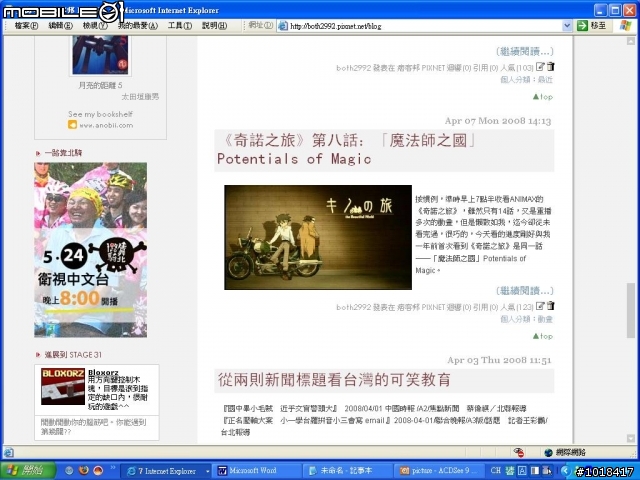This screenshot has height=480, width=640.
Task: Click the date Apr 07 Mon 2008 14:13
Action: tap(498, 121)
